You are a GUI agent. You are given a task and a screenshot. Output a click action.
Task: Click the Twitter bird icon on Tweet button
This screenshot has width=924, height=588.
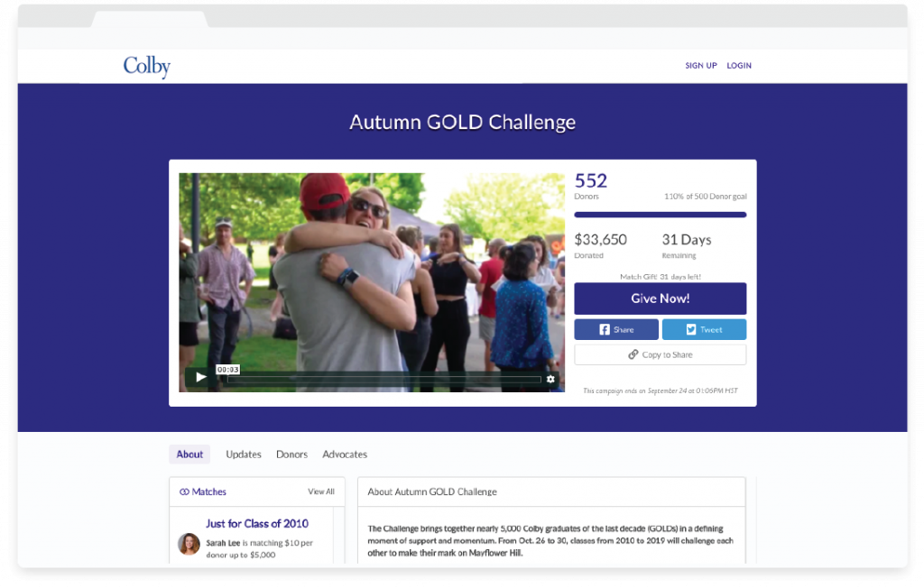691,329
